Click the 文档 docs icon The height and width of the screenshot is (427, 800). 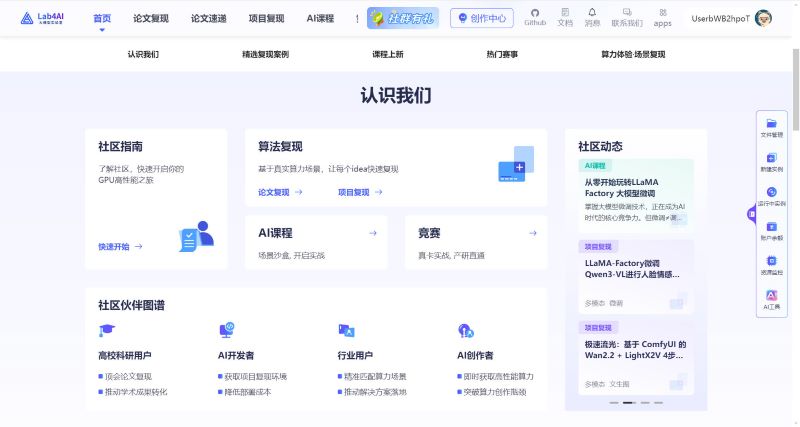(x=565, y=13)
